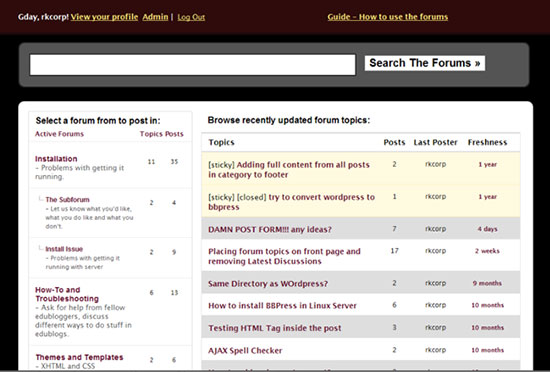This screenshot has height=372, width=550.
Task: Open topic How to install BBPress in Linux Server
Action: tap(282, 306)
